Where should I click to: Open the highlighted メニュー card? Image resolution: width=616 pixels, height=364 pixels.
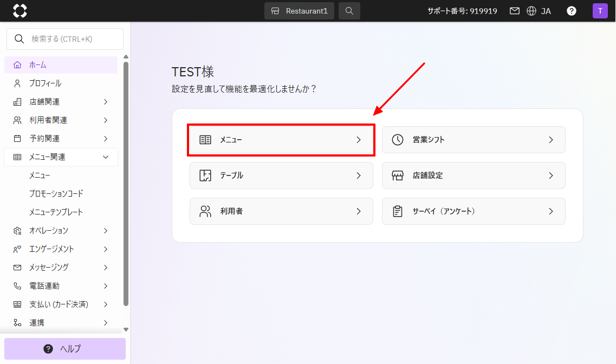click(x=281, y=140)
